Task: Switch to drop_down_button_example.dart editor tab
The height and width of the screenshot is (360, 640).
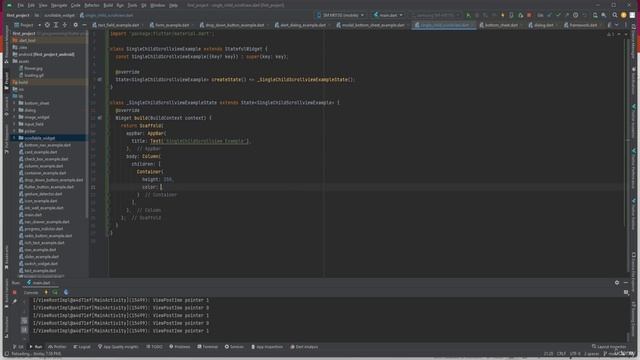Action: (233, 25)
